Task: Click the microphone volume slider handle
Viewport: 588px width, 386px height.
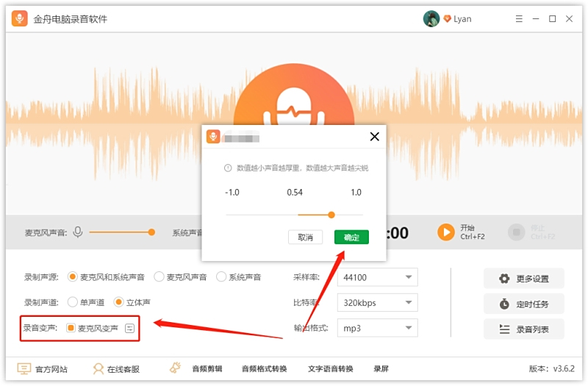Action: coord(151,232)
